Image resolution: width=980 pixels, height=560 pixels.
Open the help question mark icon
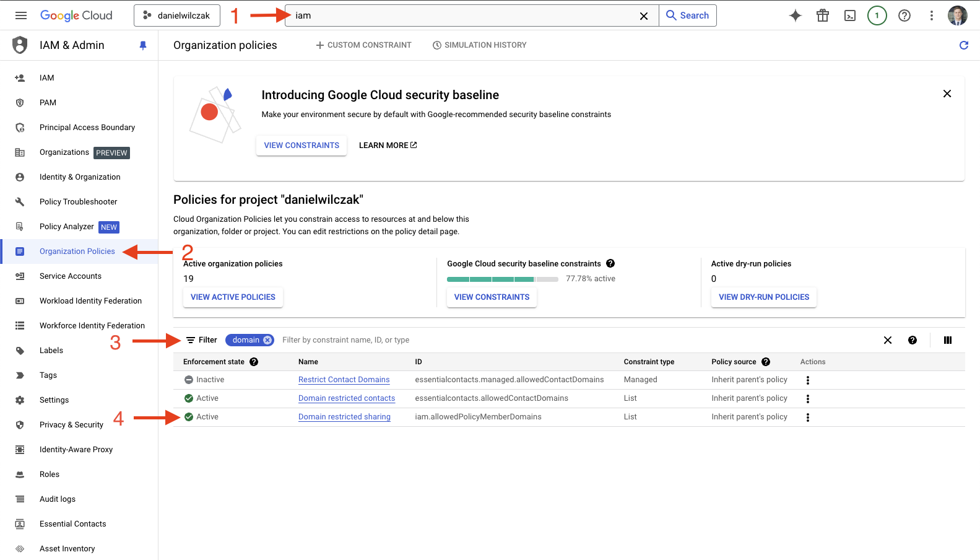coord(904,15)
